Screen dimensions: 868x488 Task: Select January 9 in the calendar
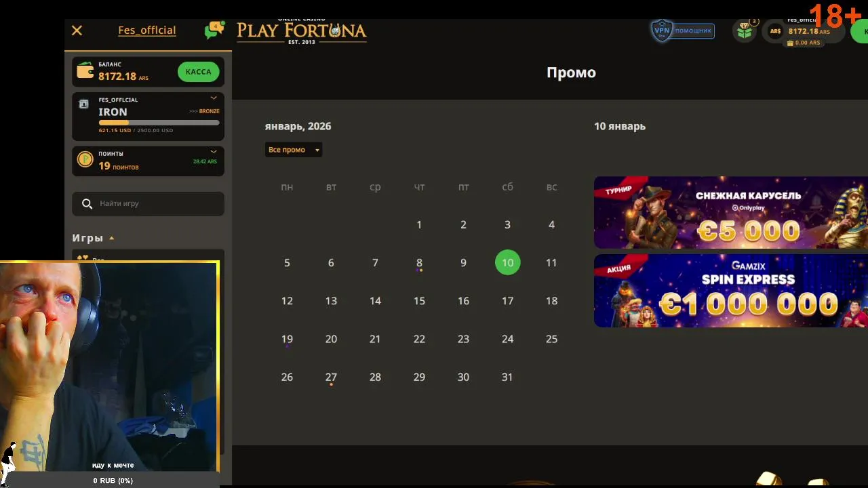point(463,262)
